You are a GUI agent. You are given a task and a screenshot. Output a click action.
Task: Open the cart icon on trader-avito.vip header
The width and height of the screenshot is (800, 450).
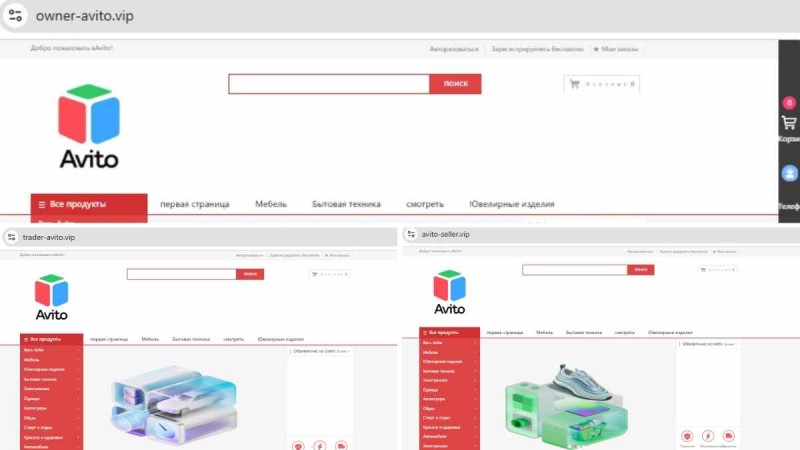pos(314,274)
